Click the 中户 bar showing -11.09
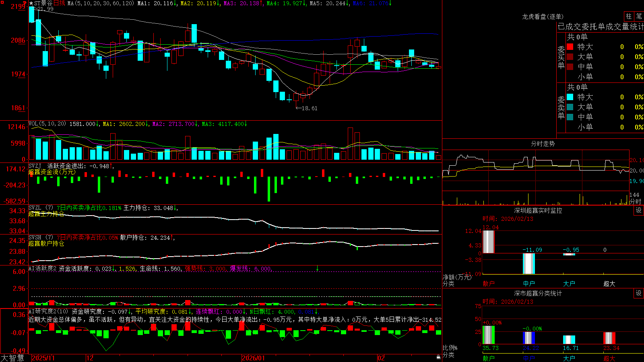Screen dimensions: 644x362 click(x=529, y=263)
